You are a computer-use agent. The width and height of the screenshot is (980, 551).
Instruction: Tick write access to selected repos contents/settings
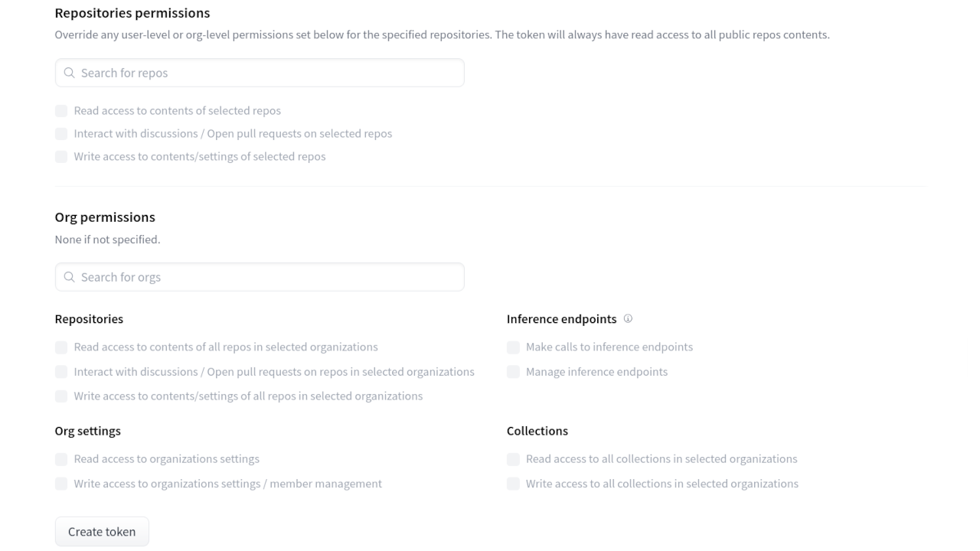pyautogui.click(x=61, y=157)
